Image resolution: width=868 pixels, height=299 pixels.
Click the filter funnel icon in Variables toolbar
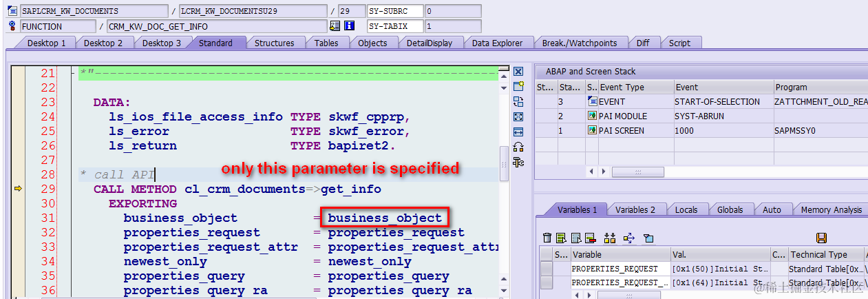(x=648, y=238)
